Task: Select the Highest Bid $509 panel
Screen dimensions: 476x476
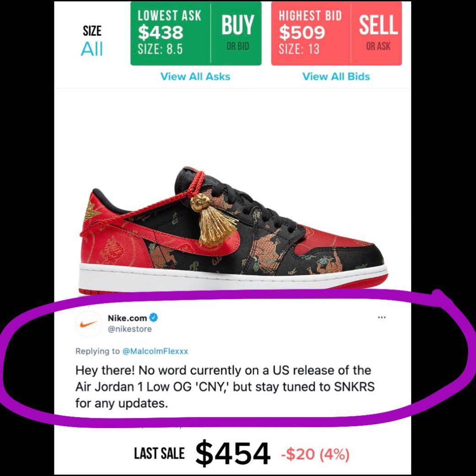Action: (311, 33)
